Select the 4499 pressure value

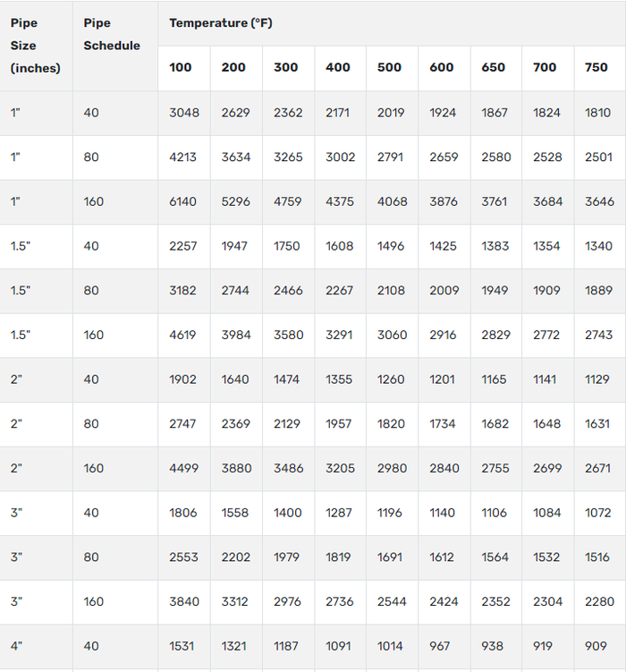tap(184, 468)
